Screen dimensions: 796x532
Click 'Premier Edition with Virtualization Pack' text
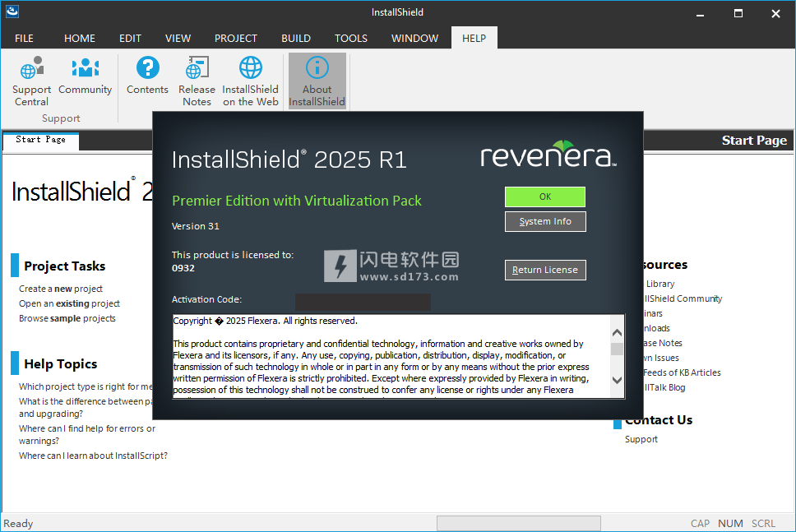297,201
